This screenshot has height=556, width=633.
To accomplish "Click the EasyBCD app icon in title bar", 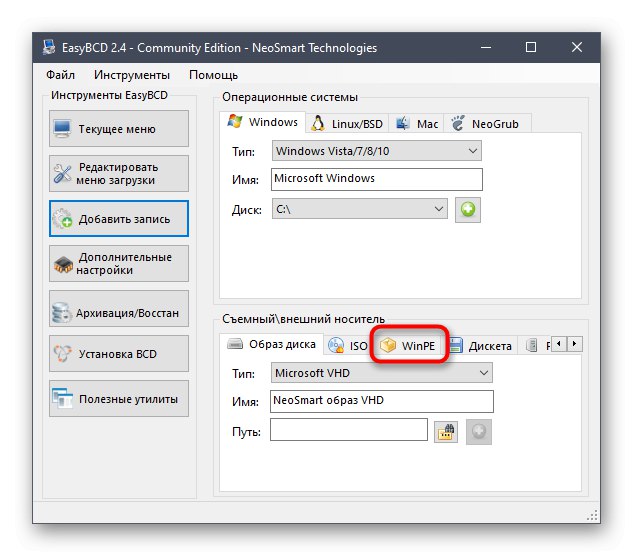I will 49,47.
